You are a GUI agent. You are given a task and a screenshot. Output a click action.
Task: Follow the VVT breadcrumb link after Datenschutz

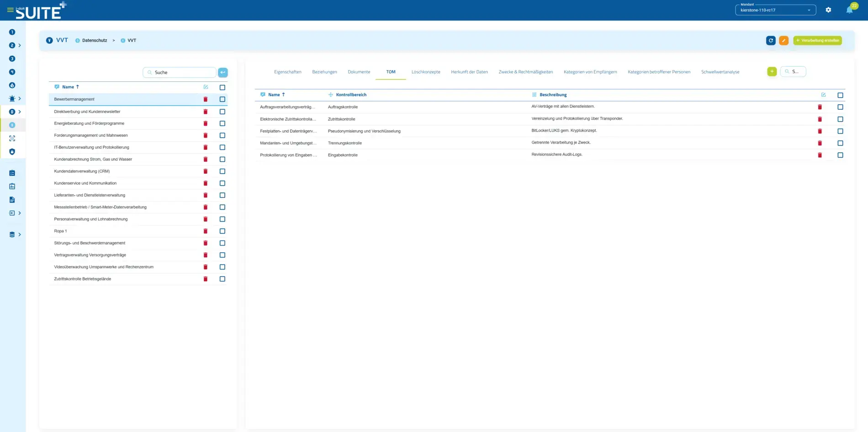pos(132,40)
